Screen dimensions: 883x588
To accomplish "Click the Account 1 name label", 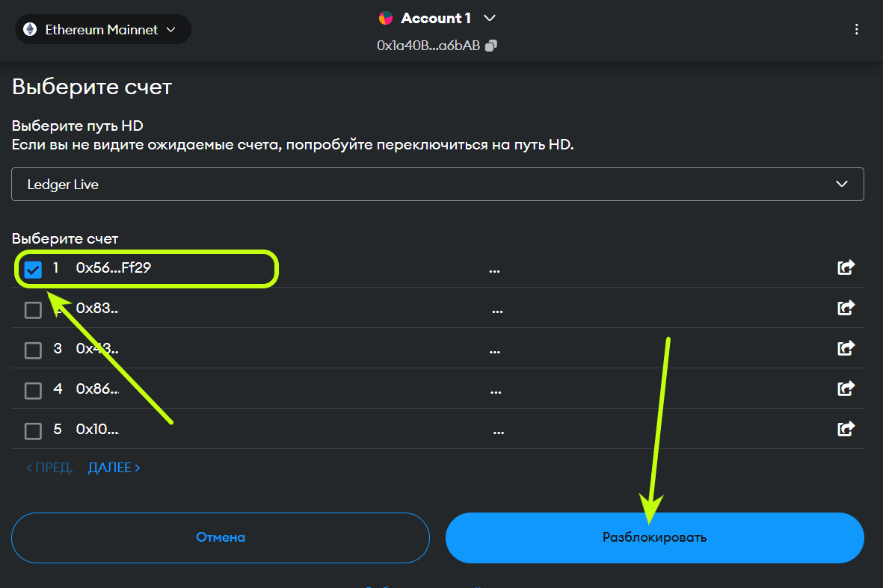I will (x=435, y=19).
